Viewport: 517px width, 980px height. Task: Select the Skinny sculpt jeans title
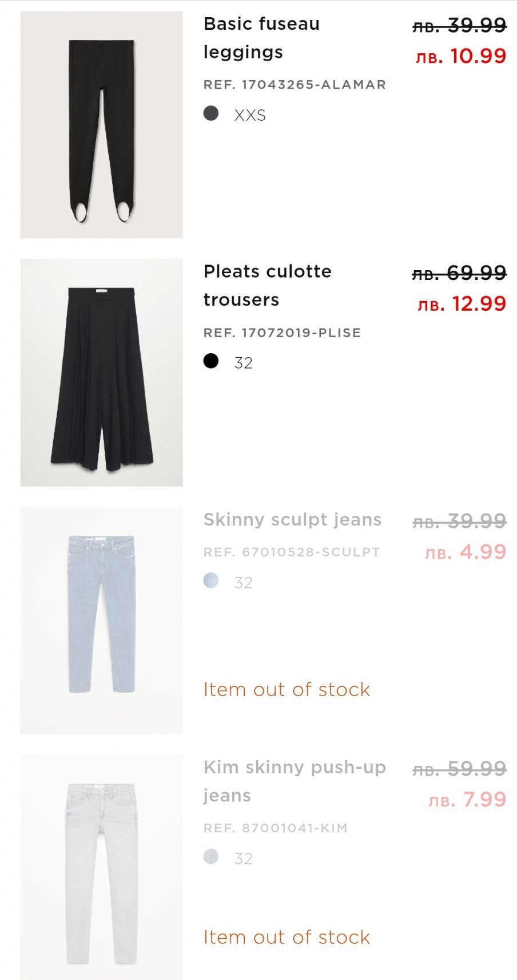pyautogui.click(x=292, y=520)
